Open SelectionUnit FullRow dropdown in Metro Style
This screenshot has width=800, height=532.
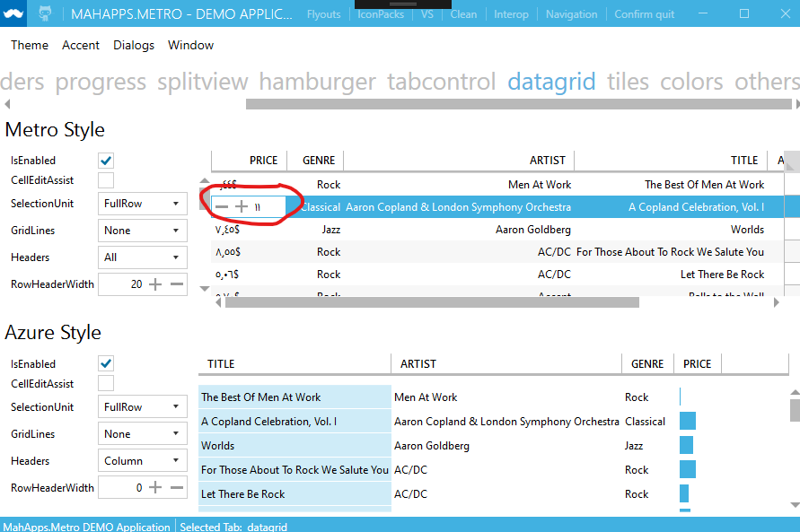pos(142,204)
